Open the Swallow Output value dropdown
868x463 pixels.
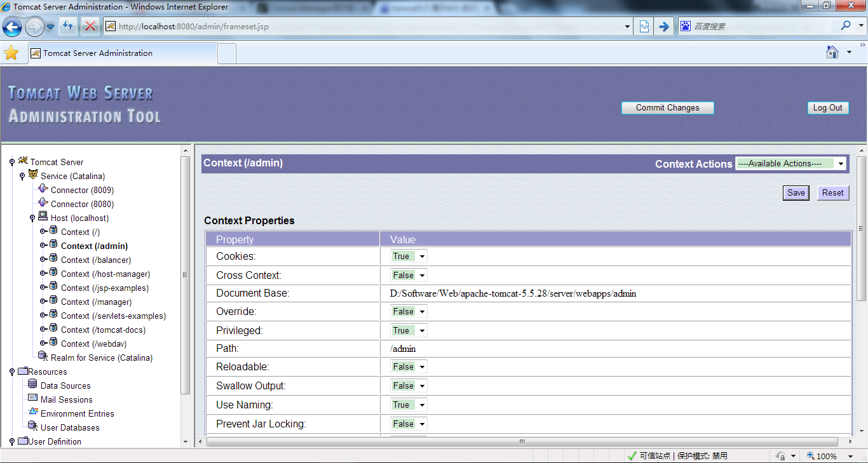[409, 386]
